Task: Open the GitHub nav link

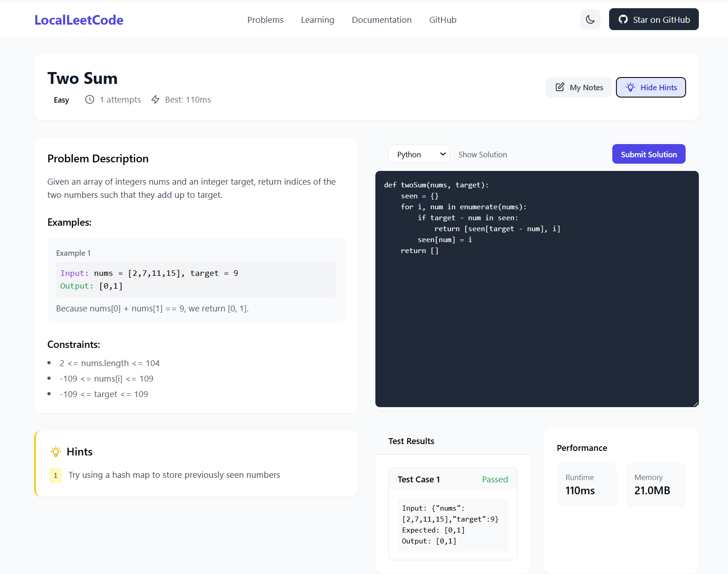Action: 443,20
